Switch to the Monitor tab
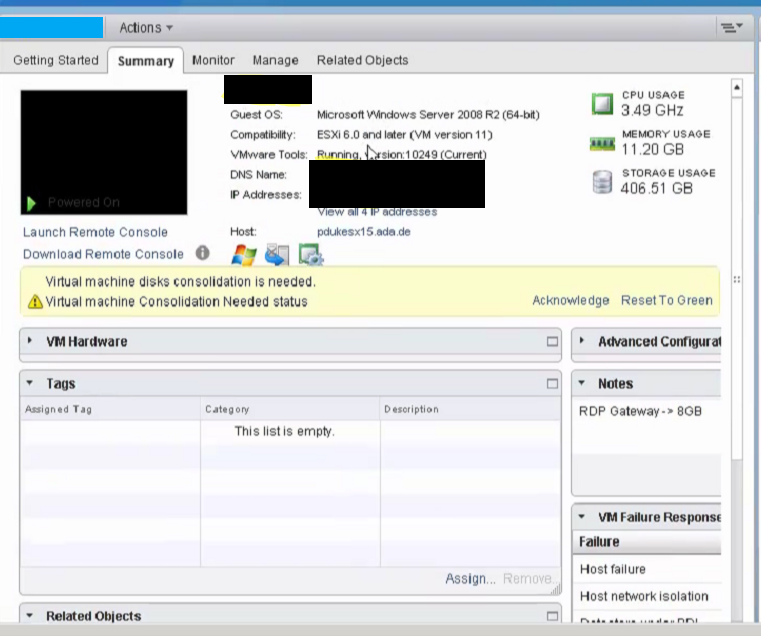 [213, 60]
